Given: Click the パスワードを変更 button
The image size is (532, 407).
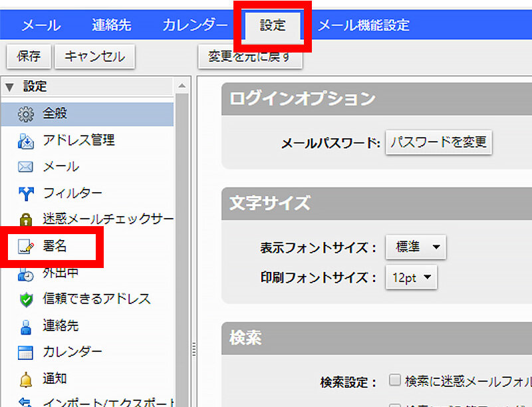Looking at the screenshot, I should point(438,142).
